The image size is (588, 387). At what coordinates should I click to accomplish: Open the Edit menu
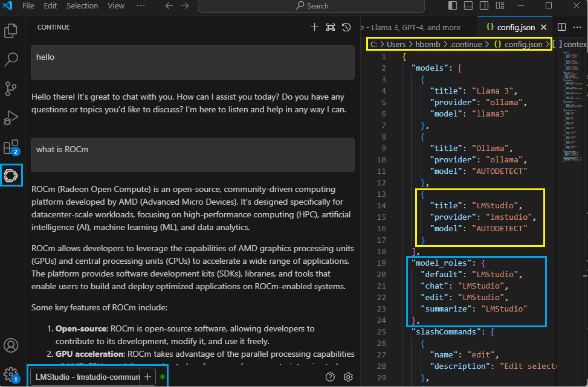(x=50, y=5)
